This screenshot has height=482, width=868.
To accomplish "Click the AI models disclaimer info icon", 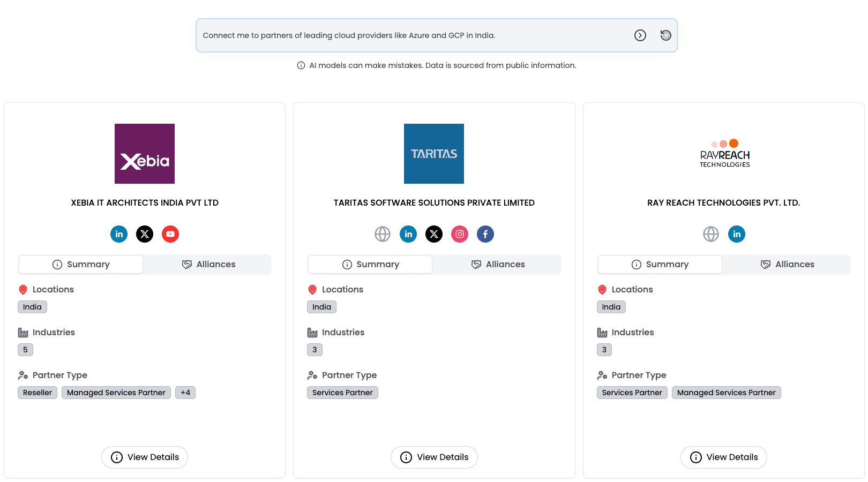I will [301, 65].
